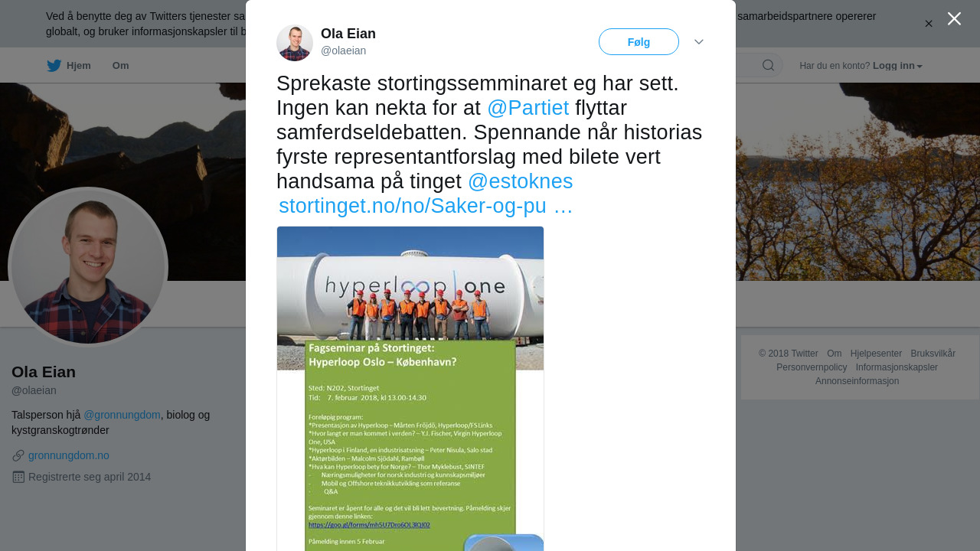This screenshot has width=980, height=551.
Task: Open the @estoknes mention link
Action: click(x=520, y=181)
